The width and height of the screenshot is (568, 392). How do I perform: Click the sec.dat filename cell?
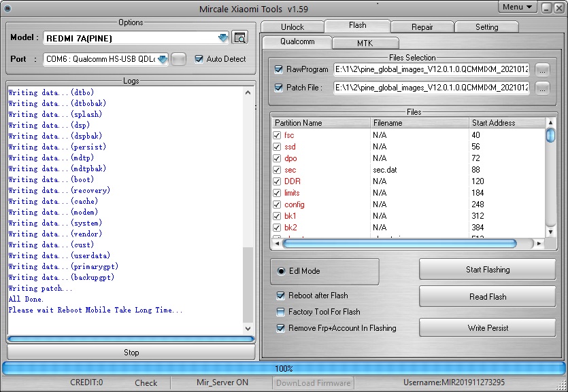385,170
